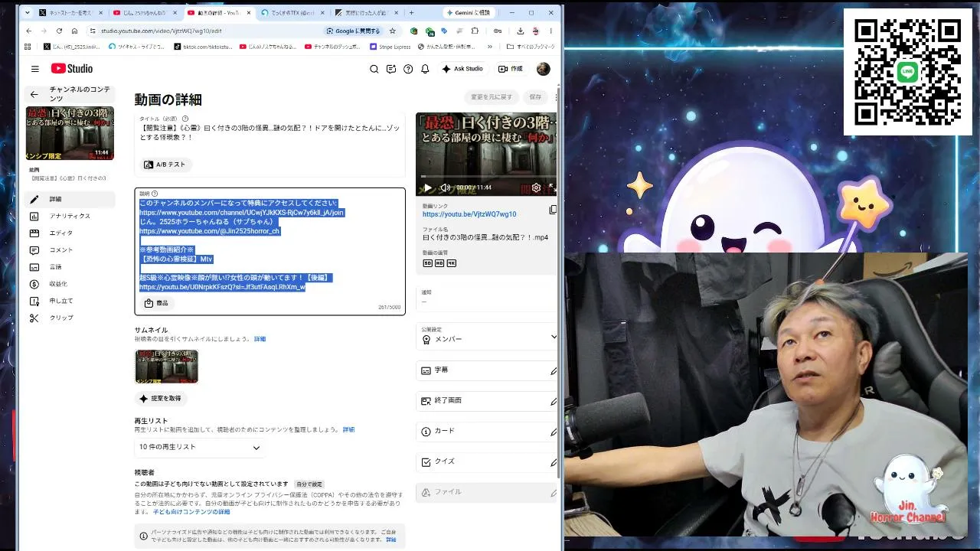Viewport: 980px width, 551px height.
Task: Click the title help question mark icon
Action: (x=184, y=119)
